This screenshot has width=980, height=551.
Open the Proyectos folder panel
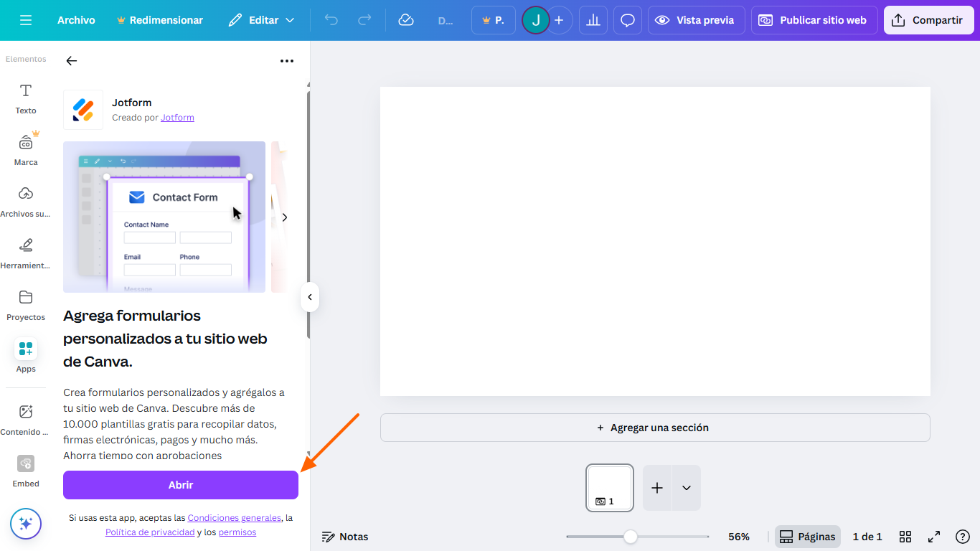pos(26,305)
